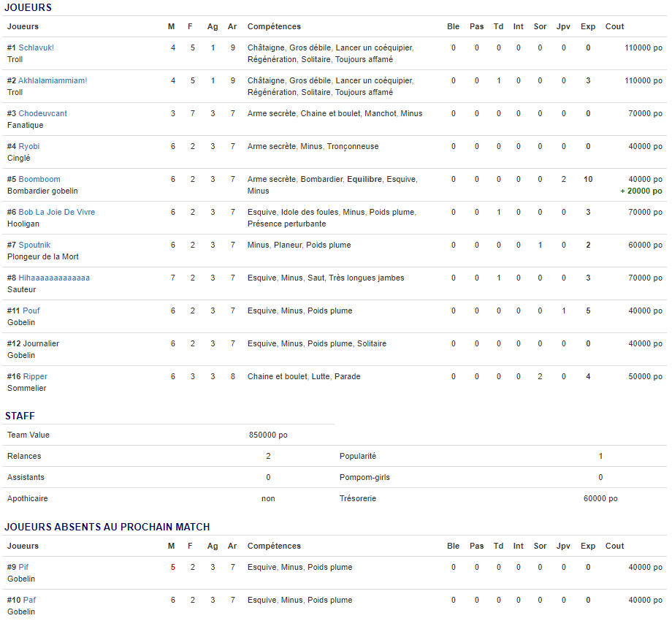Click Spoutnik's cost 60000 po

pos(646,245)
